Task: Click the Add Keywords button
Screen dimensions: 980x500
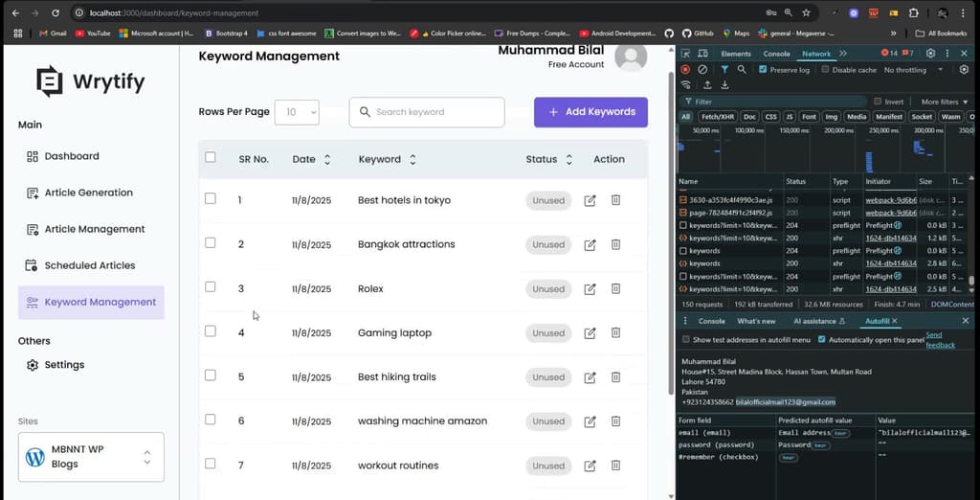Action: (590, 112)
